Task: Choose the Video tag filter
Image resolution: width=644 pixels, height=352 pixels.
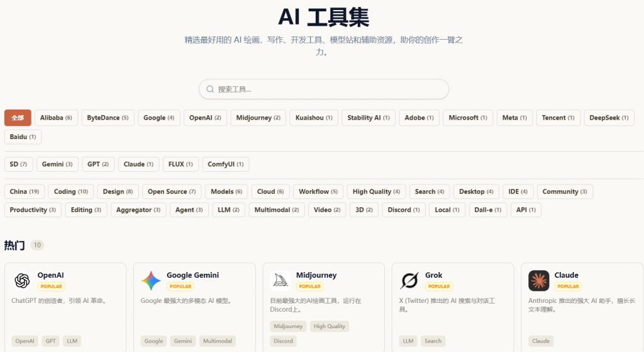Action: click(x=327, y=210)
